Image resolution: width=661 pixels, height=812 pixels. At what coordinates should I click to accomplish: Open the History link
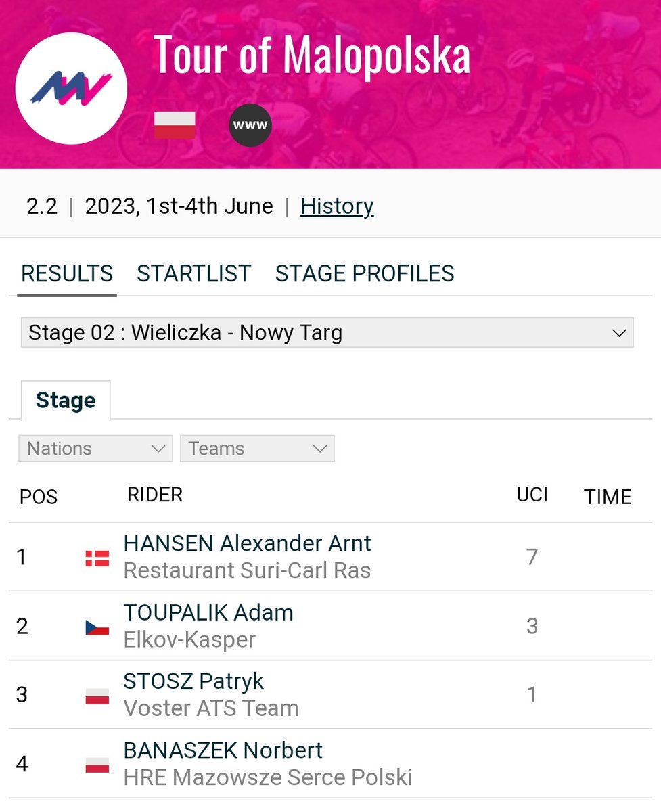[337, 206]
